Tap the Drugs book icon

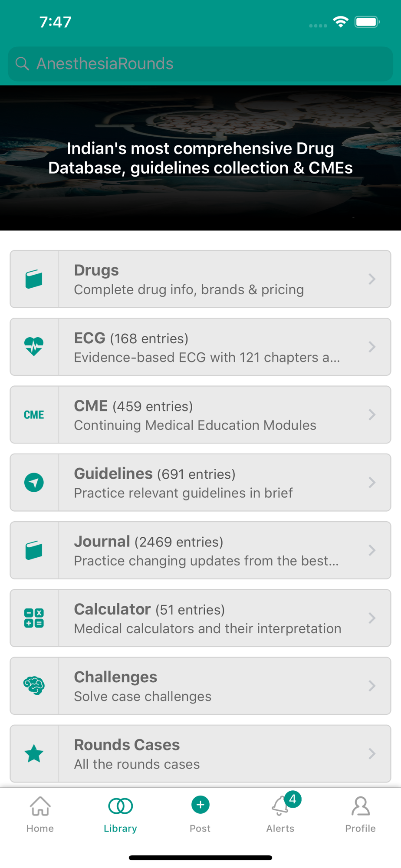coord(34,279)
